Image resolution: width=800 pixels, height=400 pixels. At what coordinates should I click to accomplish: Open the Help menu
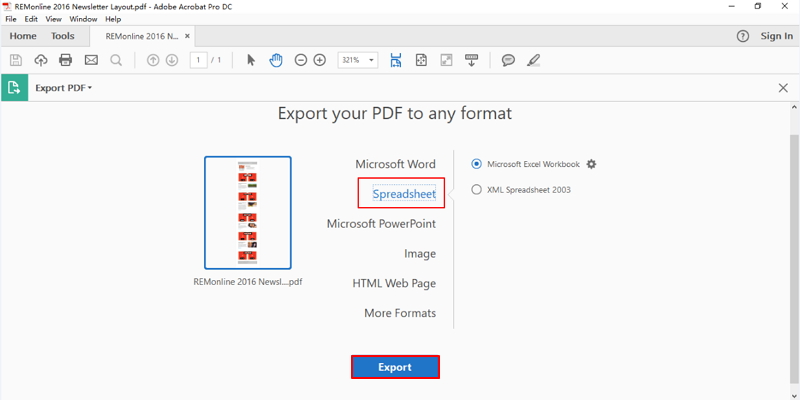click(x=113, y=19)
